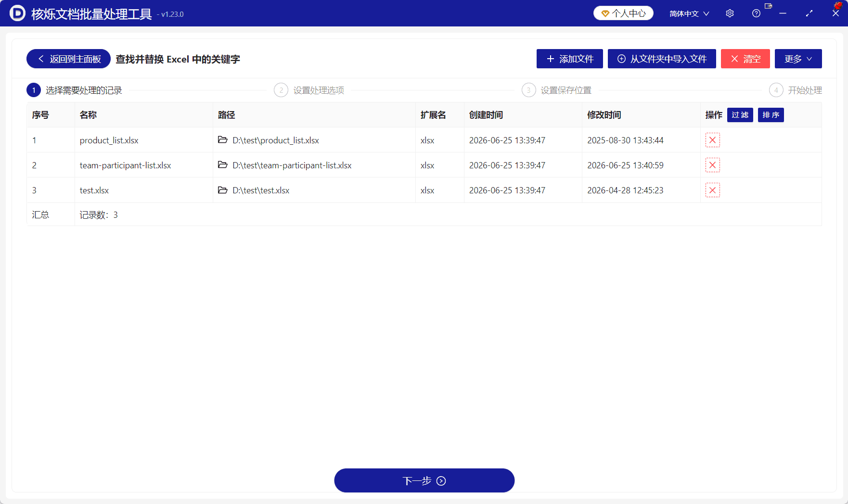Click path D:\test\team-participant-list.xlsx
This screenshot has height=504, width=848.
click(292, 165)
